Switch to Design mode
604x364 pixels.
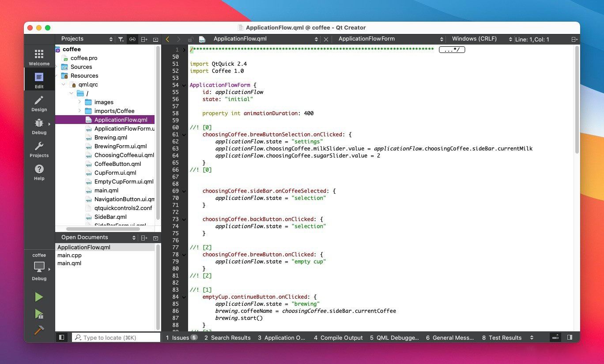39,103
